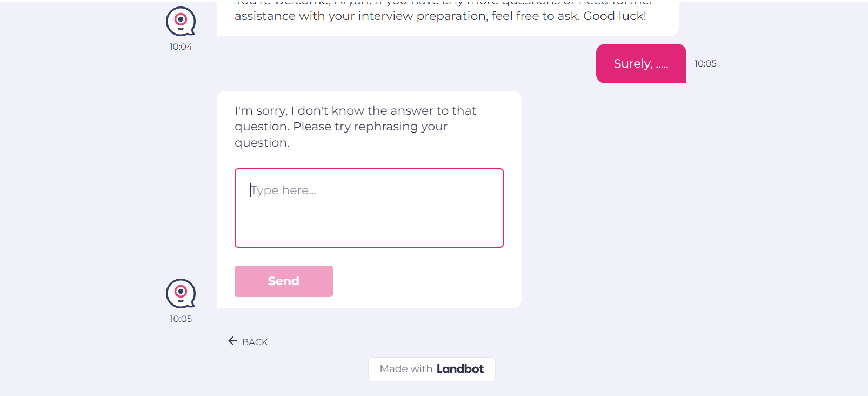The height and width of the screenshot is (396, 868).
Task: Click the pink Send button
Action: coord(284,281)
